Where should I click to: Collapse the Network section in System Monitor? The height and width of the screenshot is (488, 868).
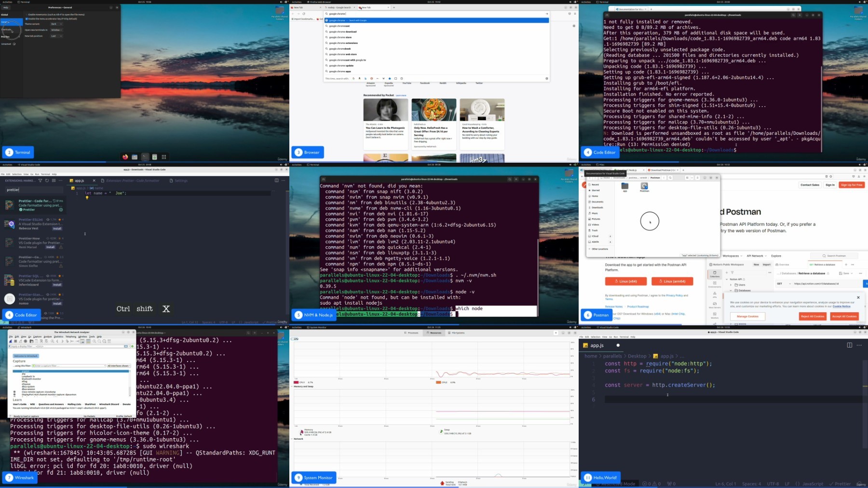292,439
